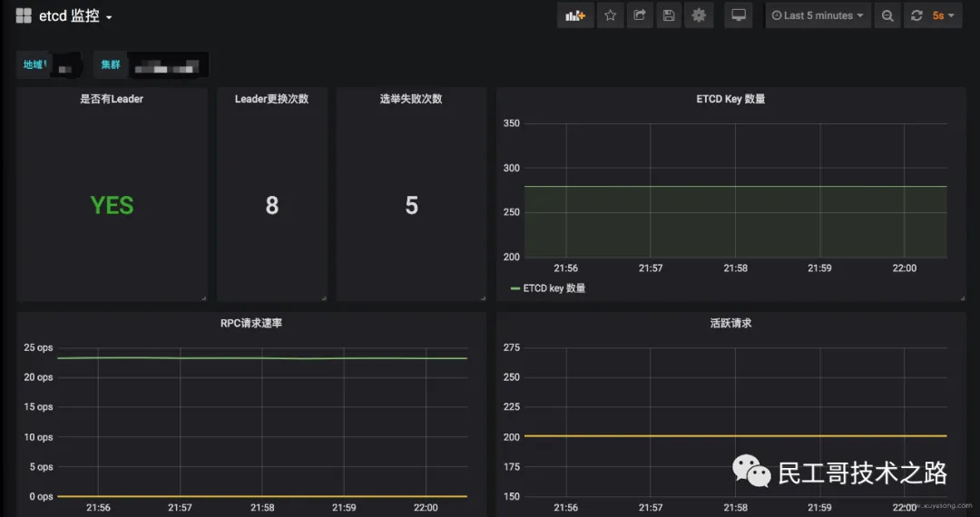Open the RPC请求速率 panel title menu
Image resolution: width=980 pixels, height=517 pixels.
[x=251, y=323]
